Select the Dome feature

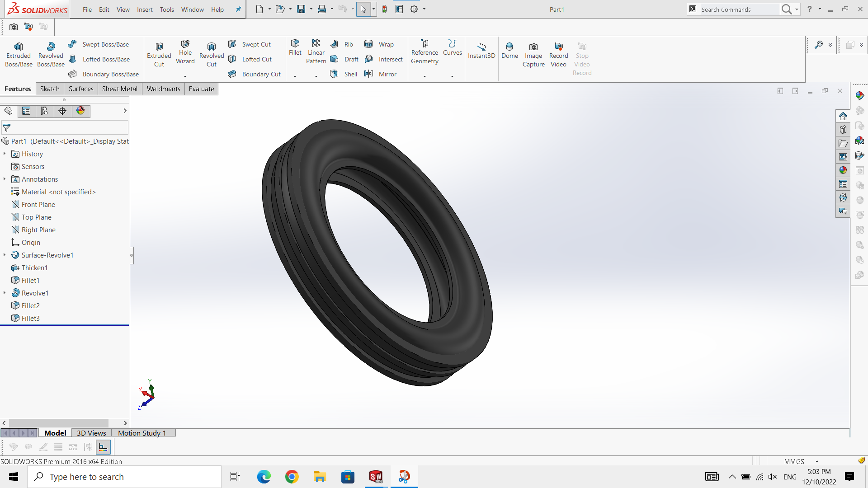(x=509, y=51)
